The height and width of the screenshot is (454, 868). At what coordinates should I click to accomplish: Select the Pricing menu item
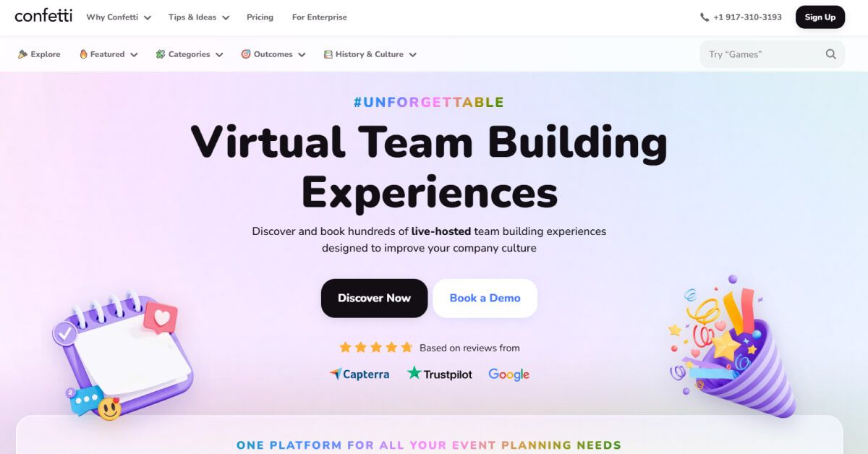(260, 17)
